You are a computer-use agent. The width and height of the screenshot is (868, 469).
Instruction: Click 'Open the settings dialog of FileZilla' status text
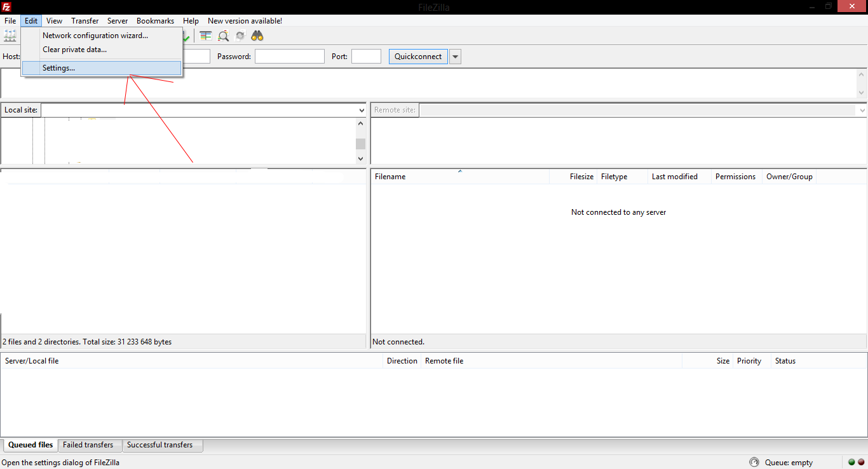click(61, 463)
